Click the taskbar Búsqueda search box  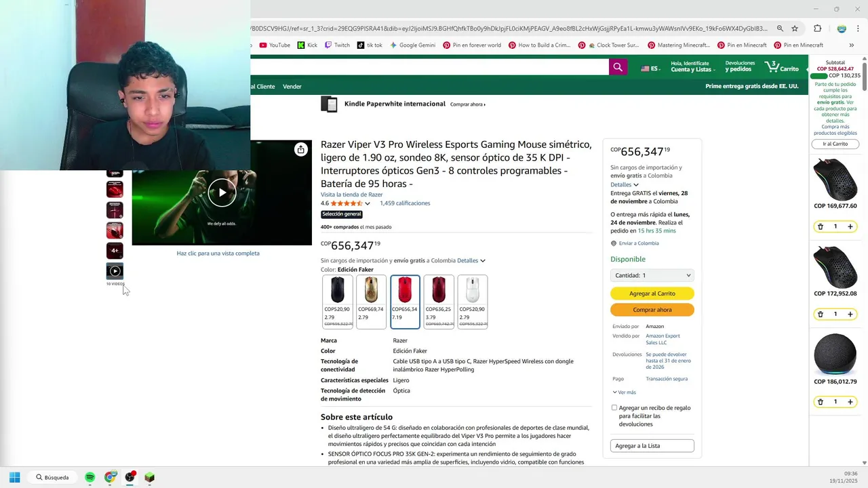tap(52, 477)
